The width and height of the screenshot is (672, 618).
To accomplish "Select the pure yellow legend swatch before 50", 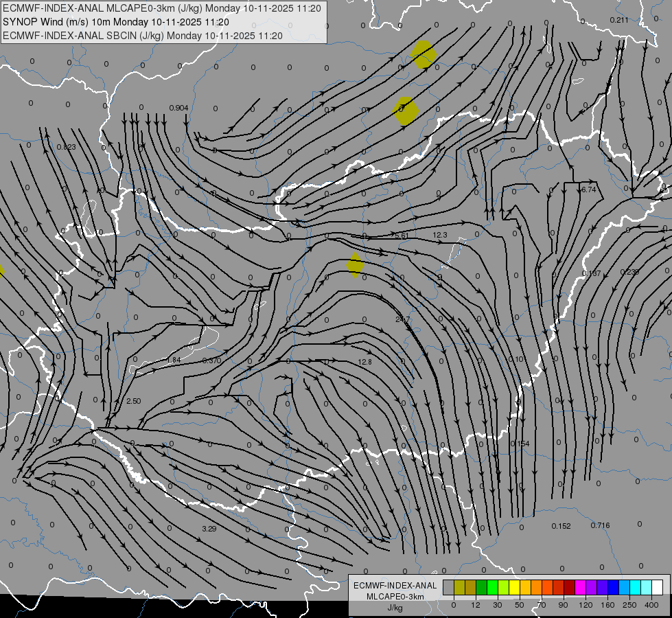I will 515,587.
